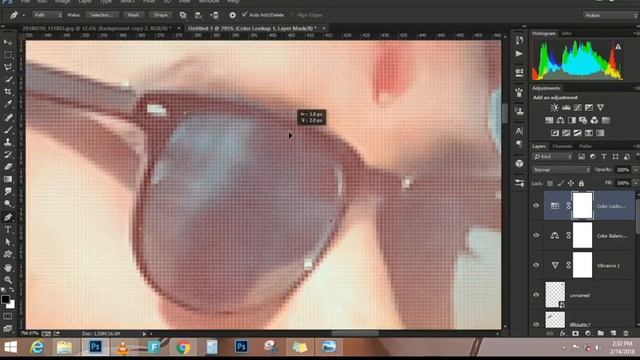The image size is (640, 360).
Task: Select the Brush tool
Action: click(x=8, y=130)
